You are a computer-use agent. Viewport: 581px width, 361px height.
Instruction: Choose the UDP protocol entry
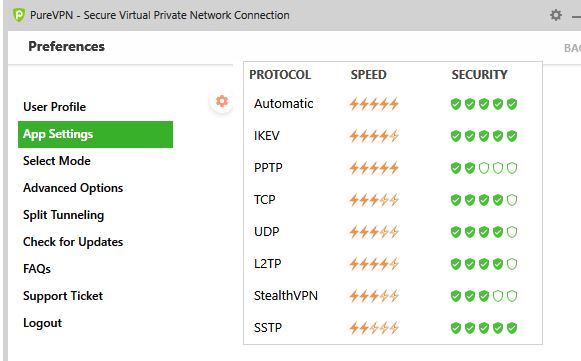click(393, 232)
